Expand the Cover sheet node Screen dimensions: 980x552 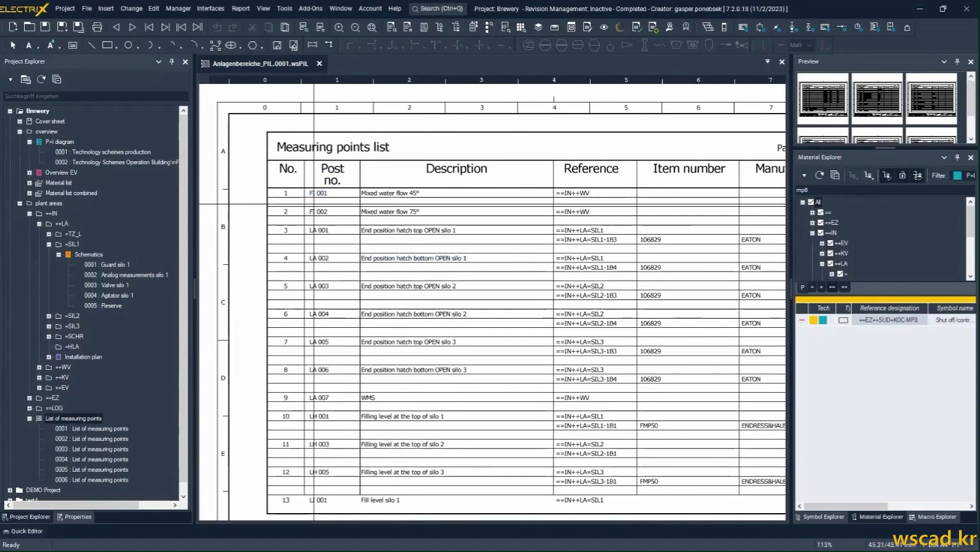click(20, 122)
